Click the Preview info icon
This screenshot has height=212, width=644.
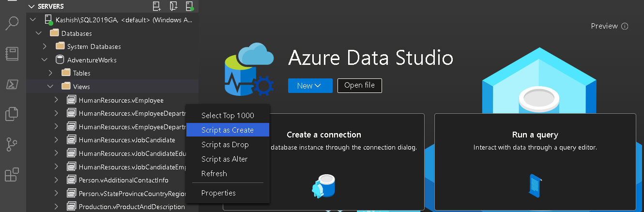coord(625,26)
